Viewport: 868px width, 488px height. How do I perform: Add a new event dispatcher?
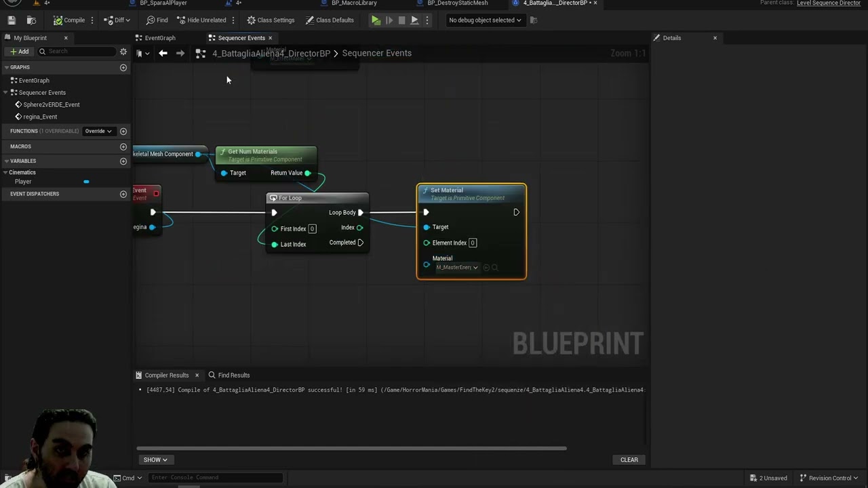click(x=123, y=194)
